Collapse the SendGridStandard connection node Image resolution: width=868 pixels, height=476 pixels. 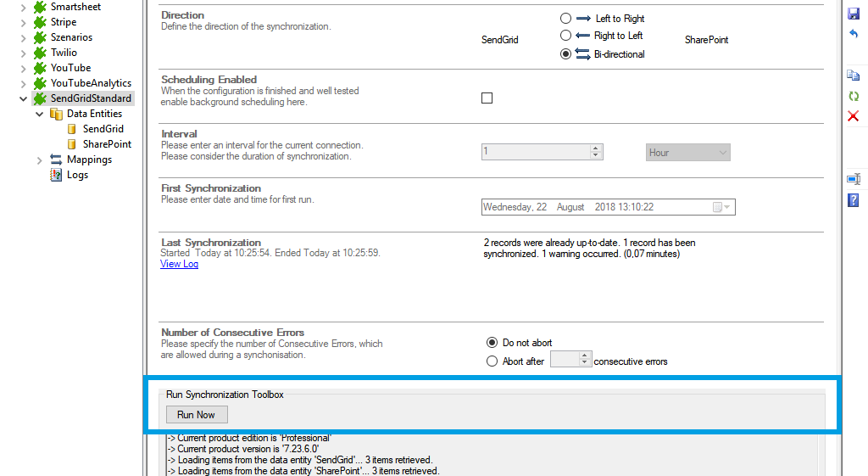point(23,98)
